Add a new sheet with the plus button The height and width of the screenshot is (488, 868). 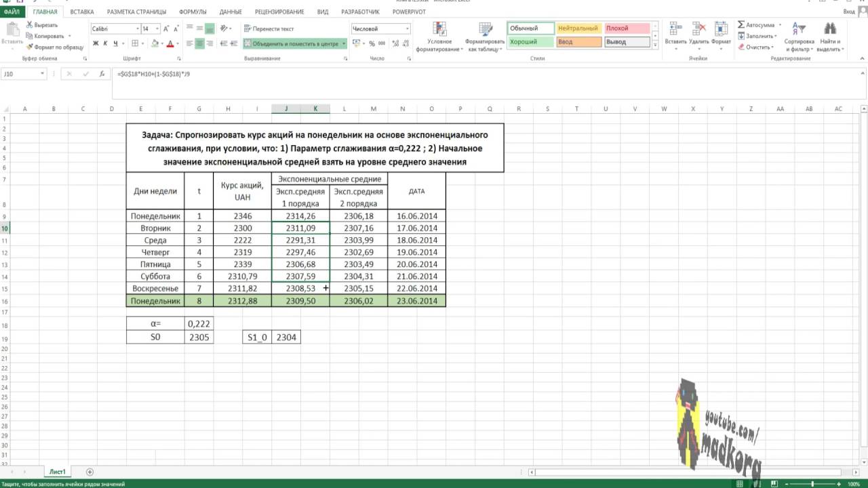click(90, 472)
